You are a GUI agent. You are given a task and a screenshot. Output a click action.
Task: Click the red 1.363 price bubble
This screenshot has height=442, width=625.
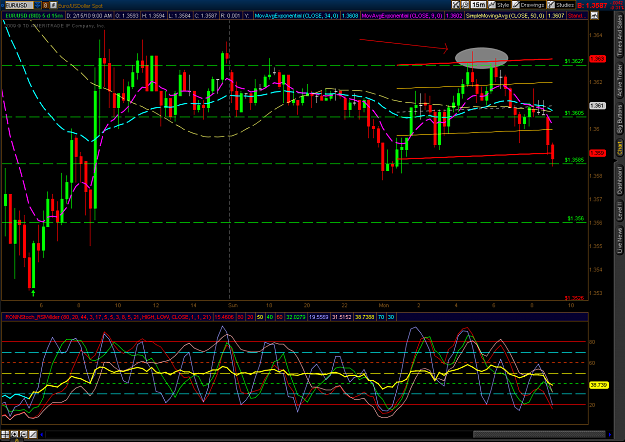597,59
